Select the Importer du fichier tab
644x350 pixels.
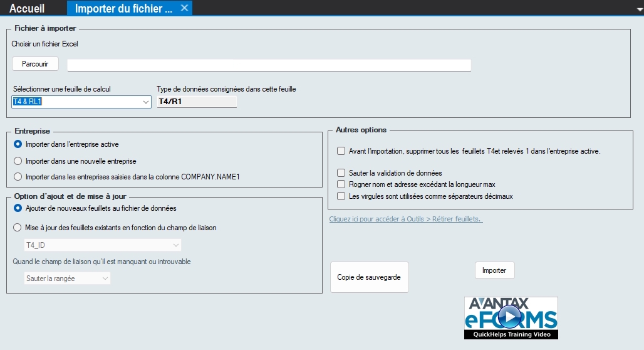[x=123, y=8]
